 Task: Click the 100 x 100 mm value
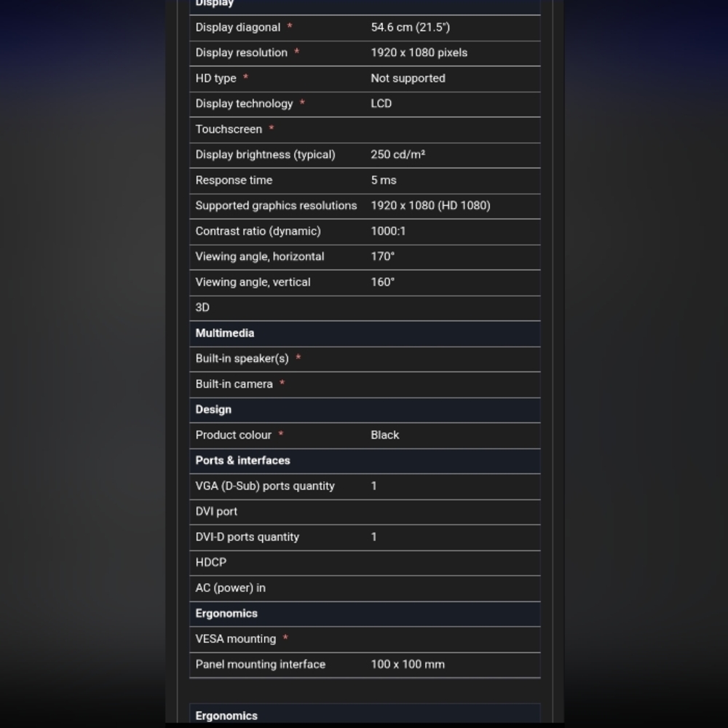pyautogui.click(x=408, y=665)
